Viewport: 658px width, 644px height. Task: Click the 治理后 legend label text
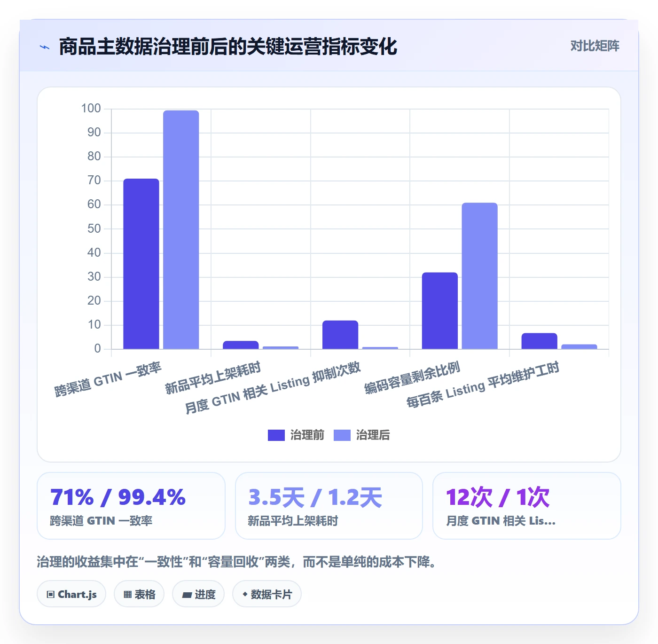(x=373, y=435)
